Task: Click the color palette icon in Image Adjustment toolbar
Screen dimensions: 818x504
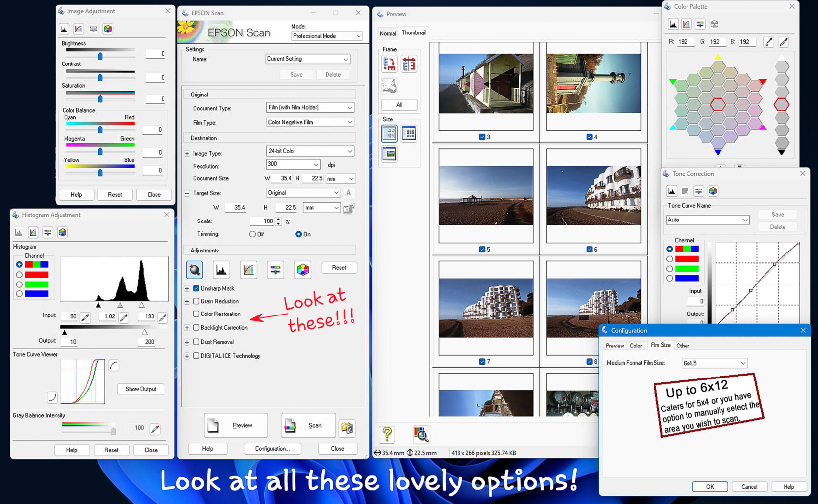Action: pyautogui.click(x=108, y=29)
